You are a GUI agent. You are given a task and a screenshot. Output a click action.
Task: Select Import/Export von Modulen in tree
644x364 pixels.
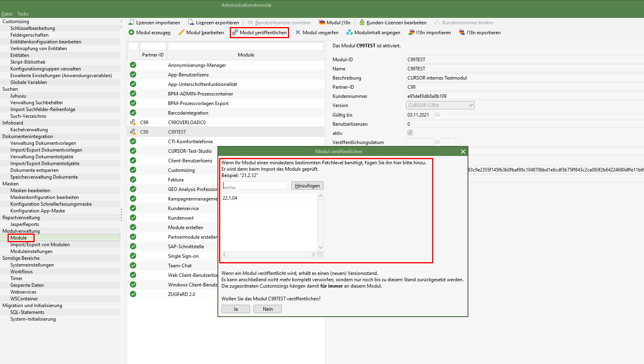pyautogui.click(x=40, y=245)
